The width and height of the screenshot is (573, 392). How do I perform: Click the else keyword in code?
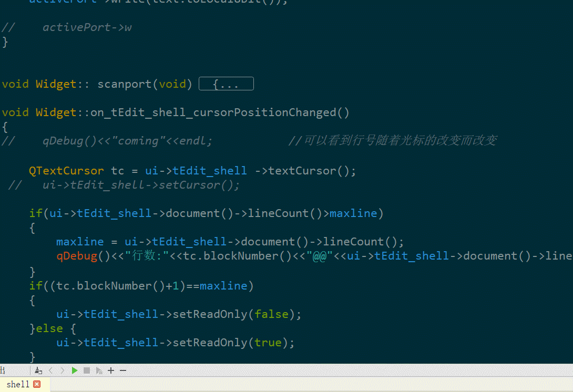(53, 328)
